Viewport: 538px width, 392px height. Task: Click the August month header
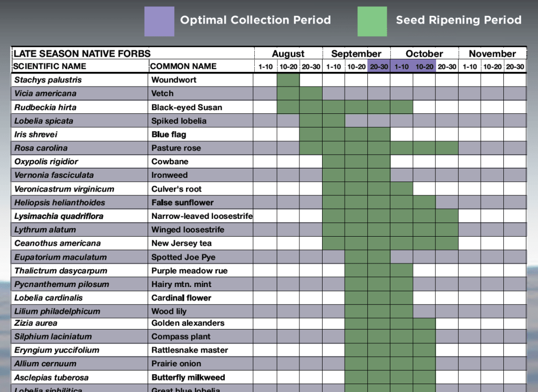tap(288, 54)
